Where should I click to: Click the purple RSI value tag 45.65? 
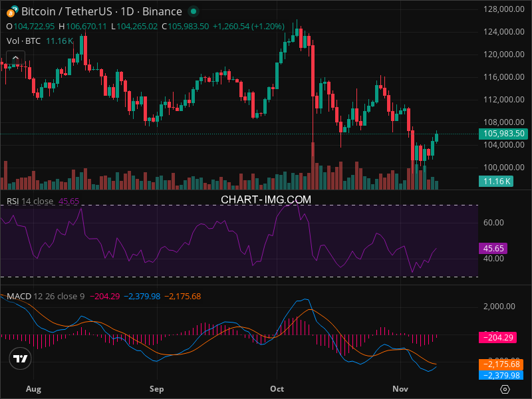(494, 248)
